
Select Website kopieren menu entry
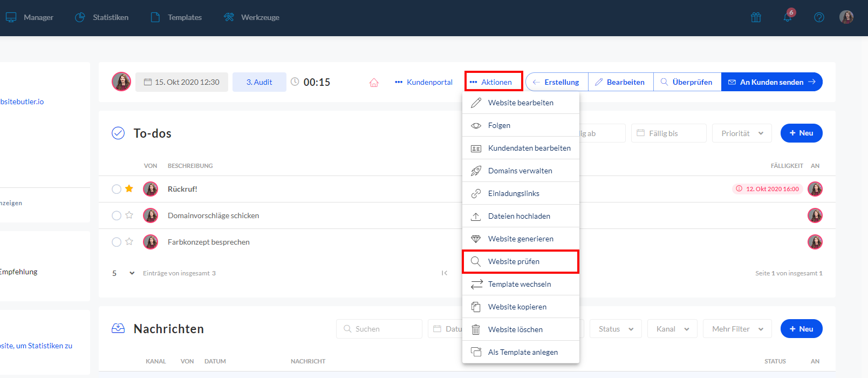521,307
